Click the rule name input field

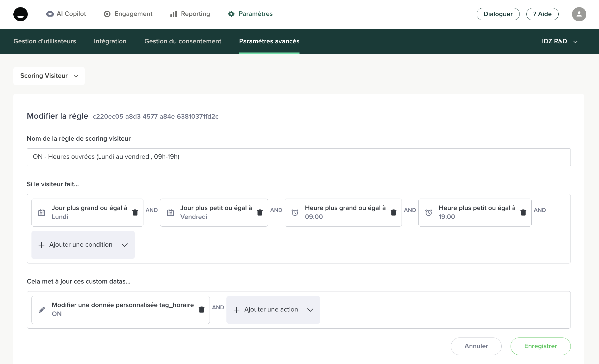[x=299, y=157]
